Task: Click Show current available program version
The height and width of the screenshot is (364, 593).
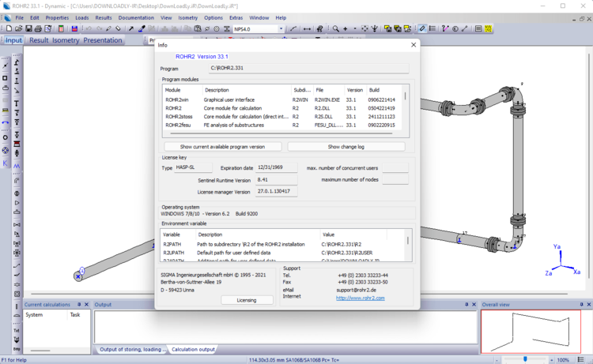Action: 224,147
